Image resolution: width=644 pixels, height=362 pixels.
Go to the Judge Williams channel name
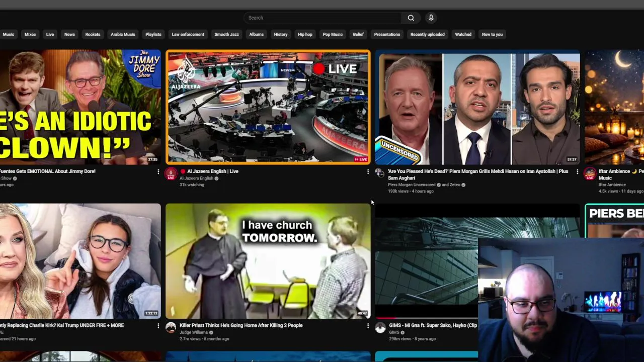point(194,332)
